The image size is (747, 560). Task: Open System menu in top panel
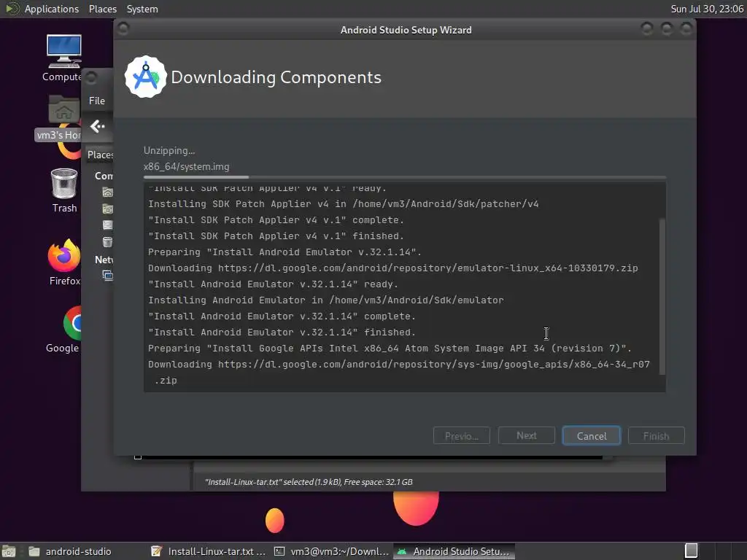[x=142, y=9]
